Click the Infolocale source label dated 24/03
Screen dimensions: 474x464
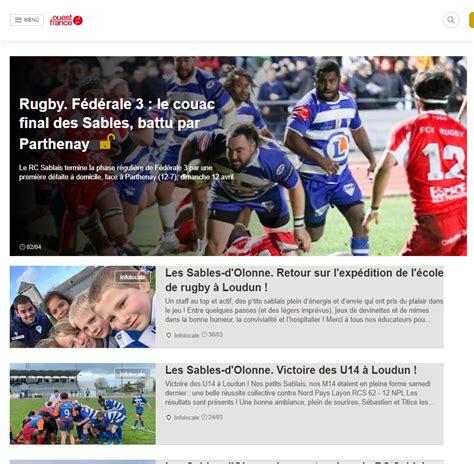click(186, 417)
